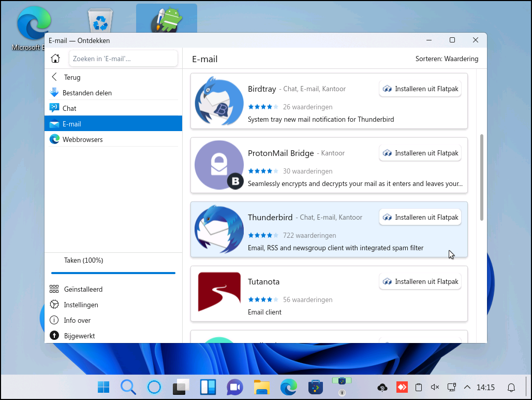Click the Terug back arrow icon
This screenshot has width=532, height=400.
pyautogui.click(x=54, y=77)
